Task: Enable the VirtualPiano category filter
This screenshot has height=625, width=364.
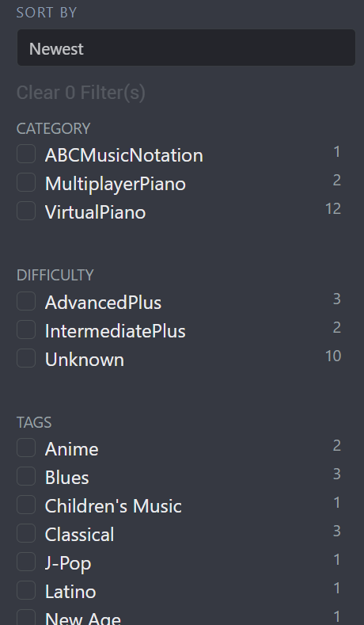Action: coord(26,211)
